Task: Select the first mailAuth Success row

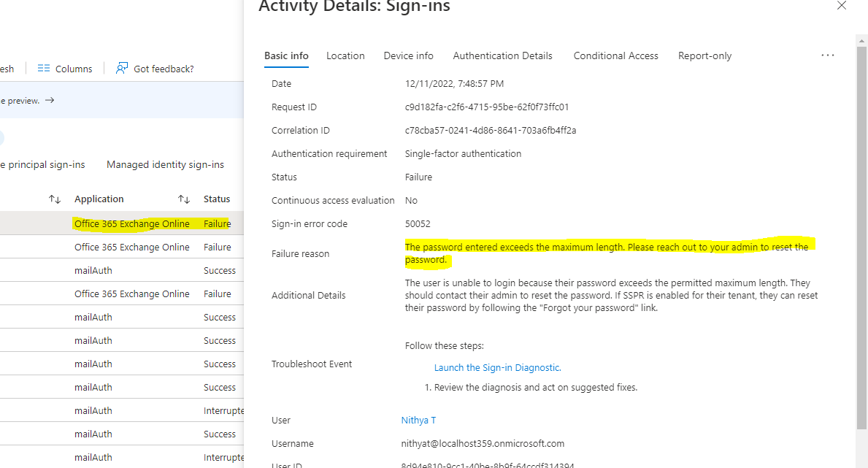Action: [122, 270]
